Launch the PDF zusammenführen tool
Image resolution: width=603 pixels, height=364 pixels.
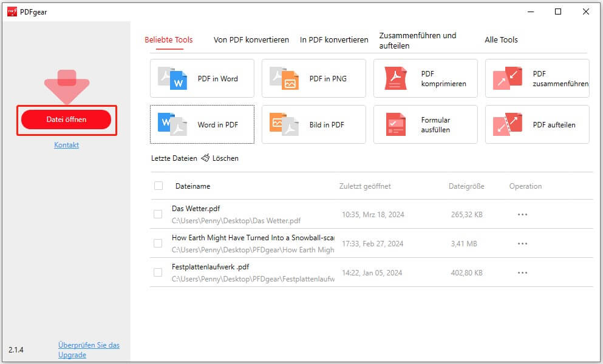[x=537, y=78]
